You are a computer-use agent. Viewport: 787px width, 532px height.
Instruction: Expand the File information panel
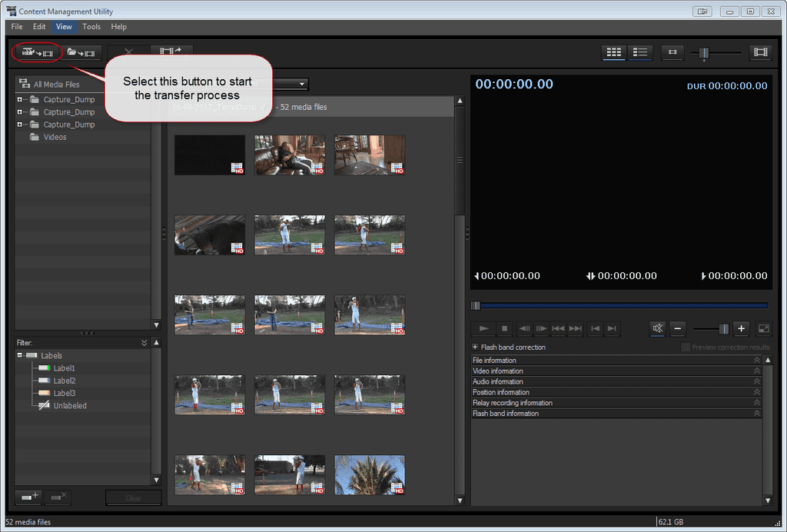[x=756, y=361]
